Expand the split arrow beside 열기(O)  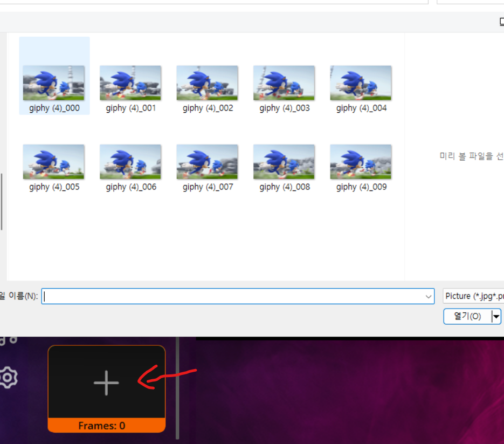coord(496,317)
